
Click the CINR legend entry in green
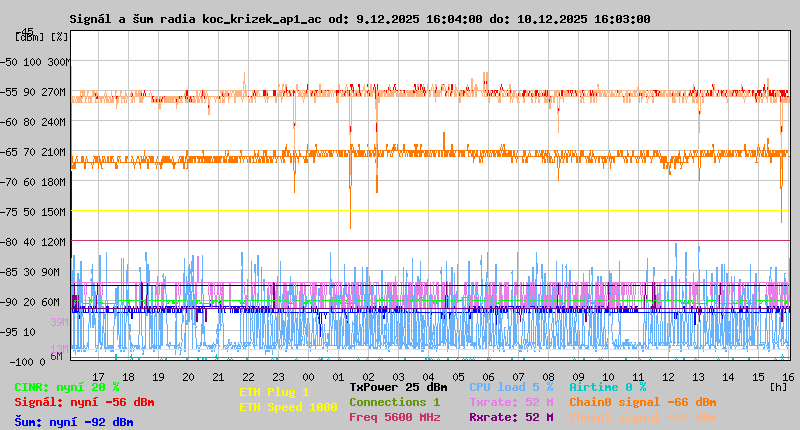click(x=67, y=387)
